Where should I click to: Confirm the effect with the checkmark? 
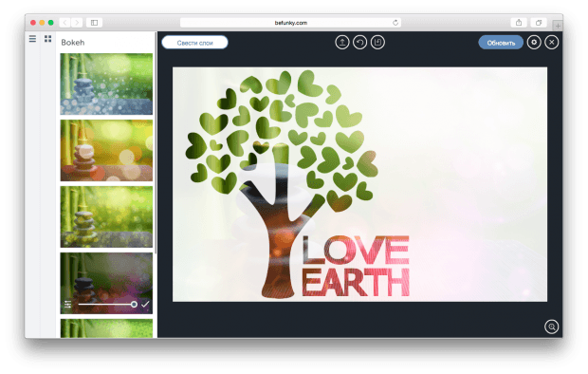[145, 304]
